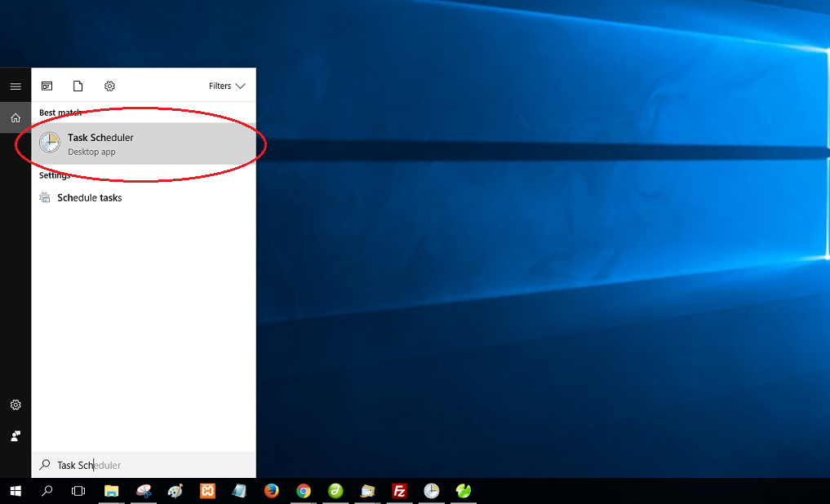Viewport: 830px width, 504px height.
Task: Open Snipping Tool from the taskbar
Action: [144, 491]
